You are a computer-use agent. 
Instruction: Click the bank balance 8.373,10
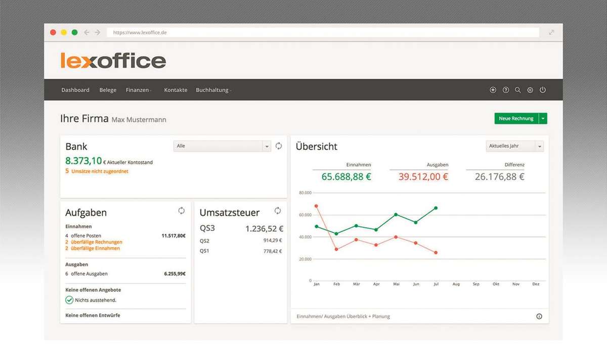tap(83, 161)
